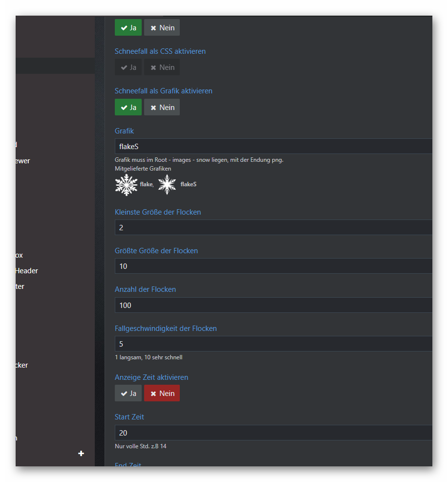This screenshot has width=448, height=482.
Task: Click the plus icon in the sidebar
Action: [x=81, y=454]
